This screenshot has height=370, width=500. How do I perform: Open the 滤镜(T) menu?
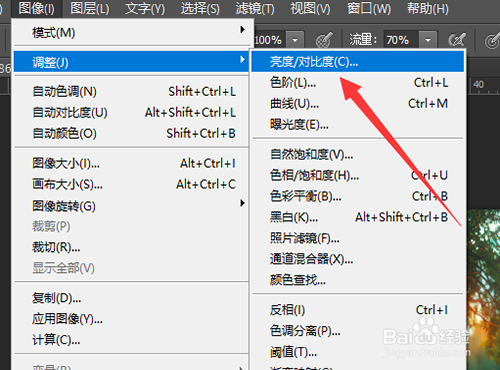click(255, 8)
